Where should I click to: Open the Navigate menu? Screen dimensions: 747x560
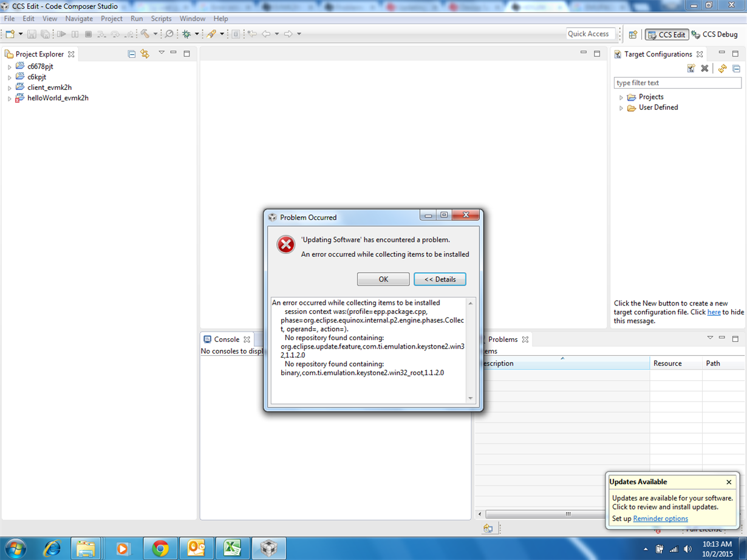(79, 19)
